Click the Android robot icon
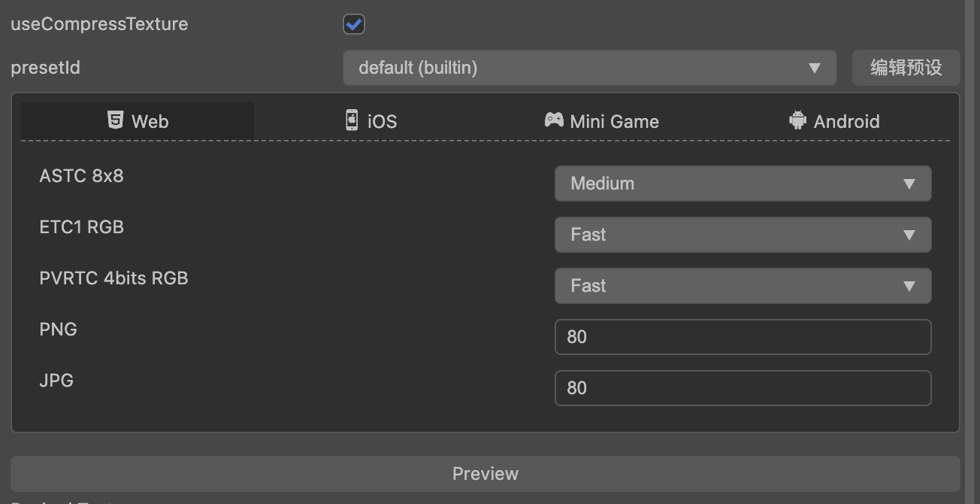 797,120
